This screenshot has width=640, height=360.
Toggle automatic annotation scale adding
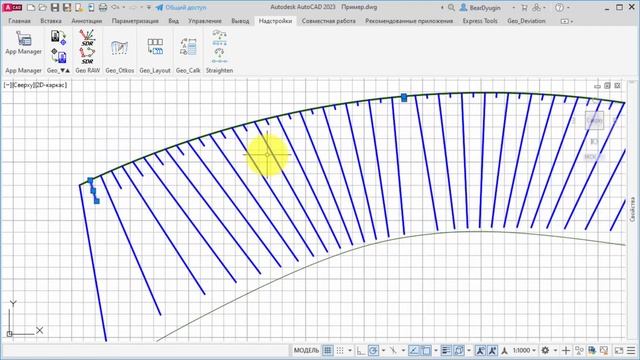[x=492, y=350]
